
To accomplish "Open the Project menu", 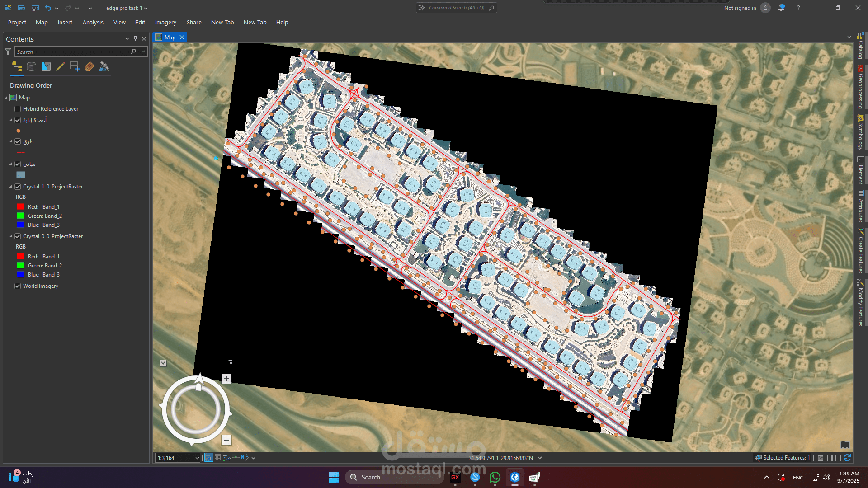I will click(17, 22).
